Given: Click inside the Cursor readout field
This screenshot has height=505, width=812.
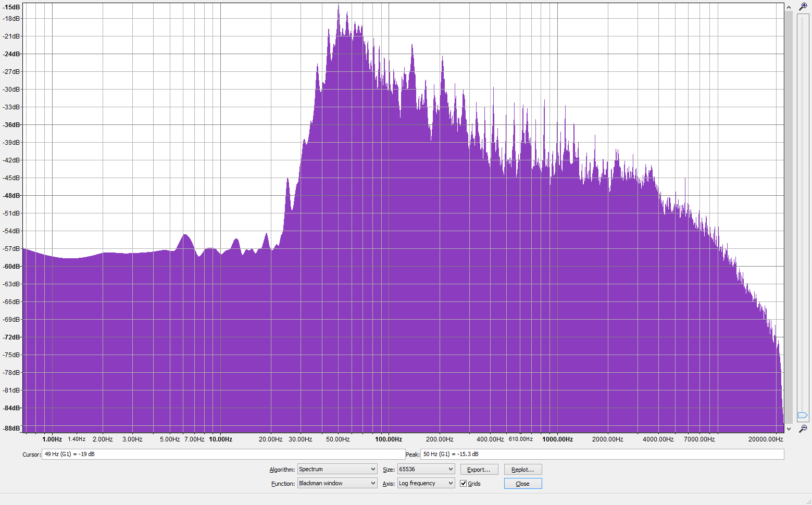Looking at the screenshot, I should (x=223, y=454).
